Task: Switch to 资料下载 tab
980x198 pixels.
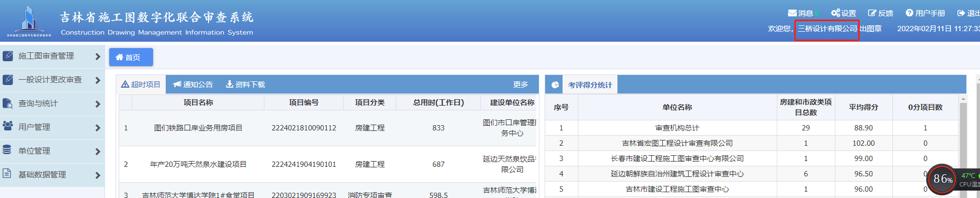Action: pos(245,84)
